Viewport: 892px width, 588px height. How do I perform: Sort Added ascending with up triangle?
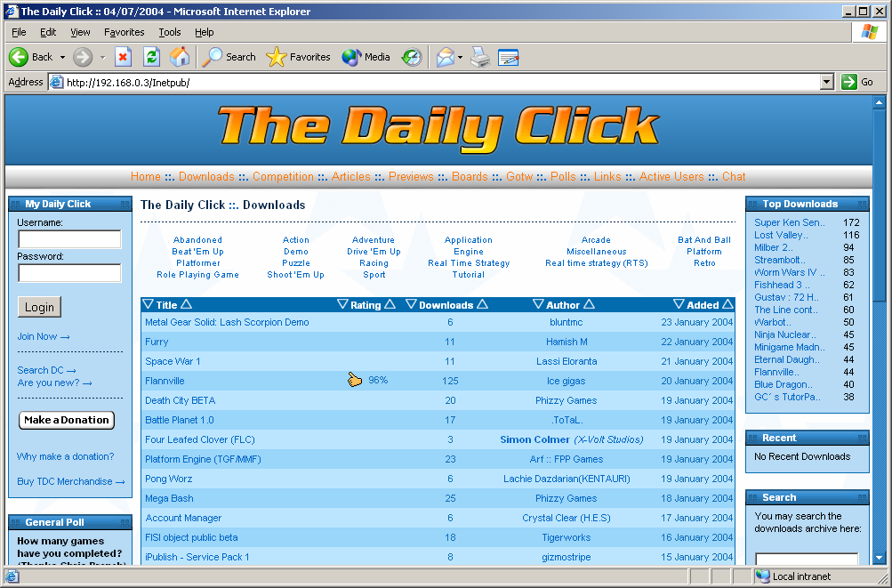pyautogui.click(x=727, y=304)
